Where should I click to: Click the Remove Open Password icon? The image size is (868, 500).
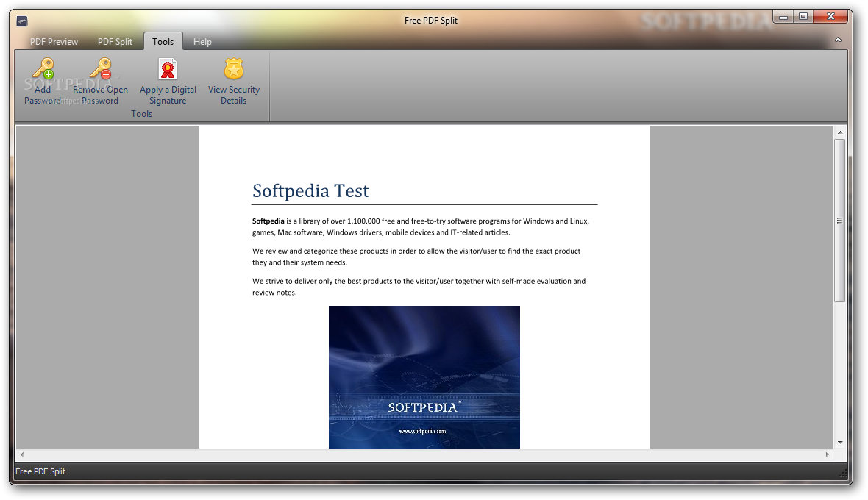101,68
